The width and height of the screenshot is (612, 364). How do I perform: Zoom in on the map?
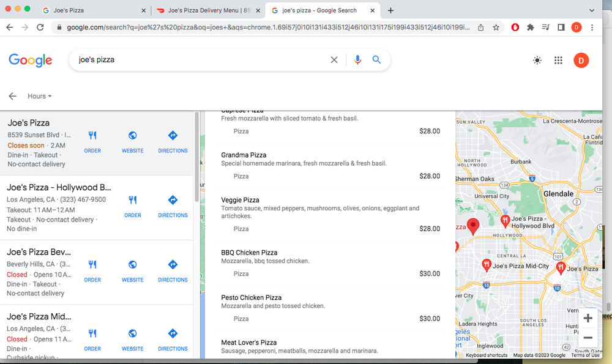[588, 318]
